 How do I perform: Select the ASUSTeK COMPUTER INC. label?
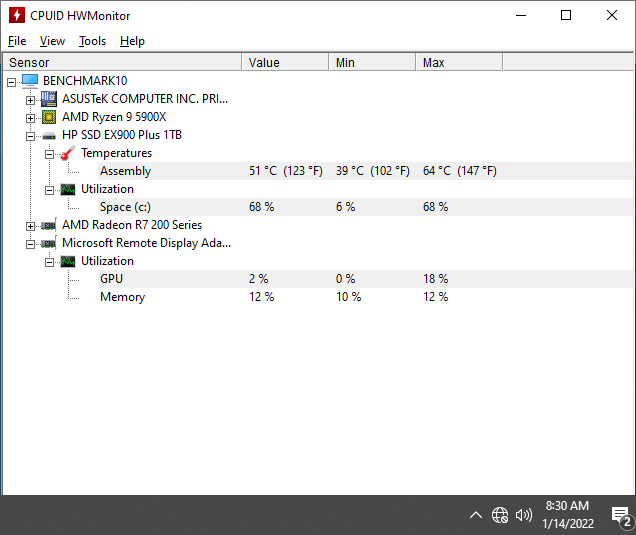pos(145,99)
